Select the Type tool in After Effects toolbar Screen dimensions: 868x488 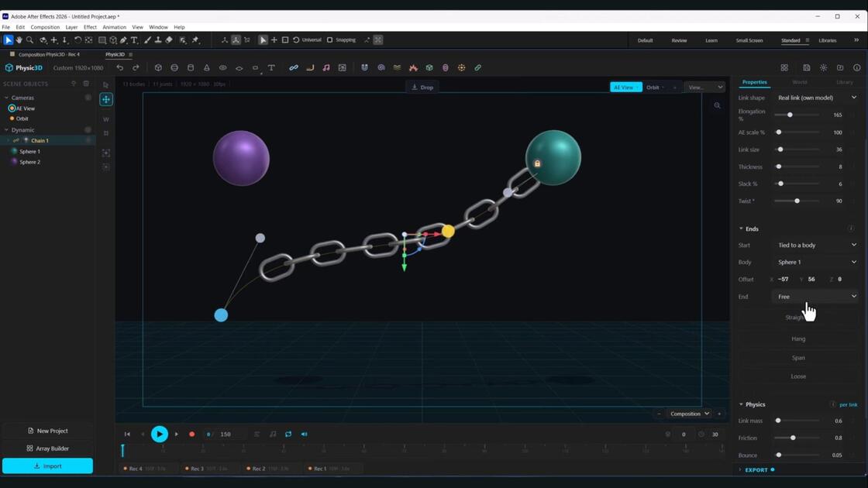click(134, 40)
